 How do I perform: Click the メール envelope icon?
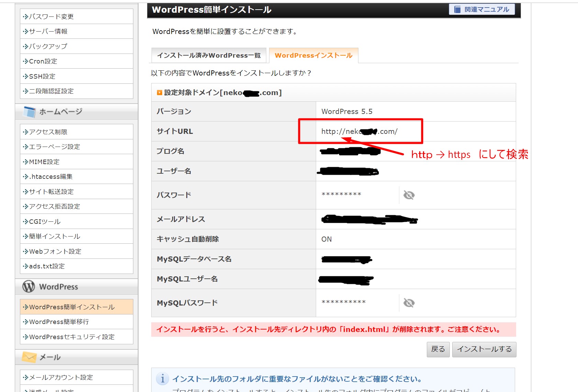pyautogui.click(x=29, y=357)
